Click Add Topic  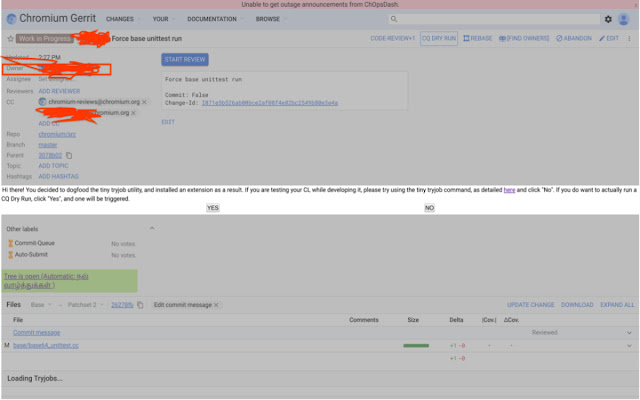(x=53, y=166)
